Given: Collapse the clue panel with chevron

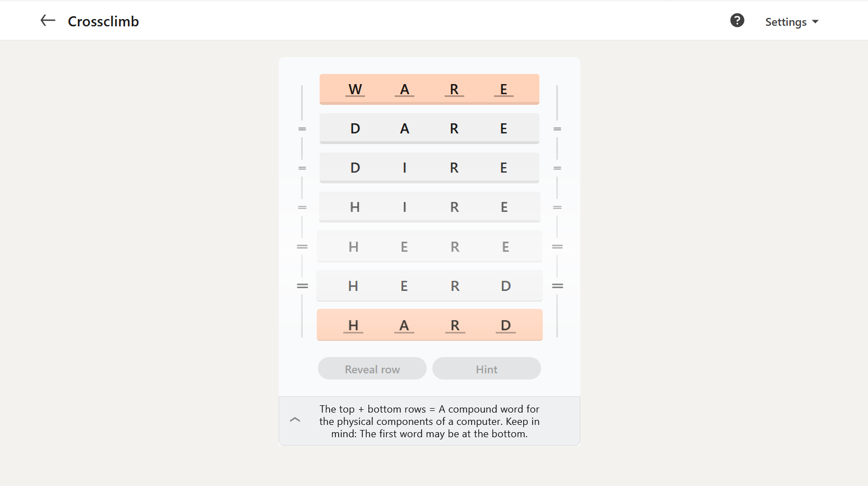Looking at the screenshot, I should [x=295, y=419].
